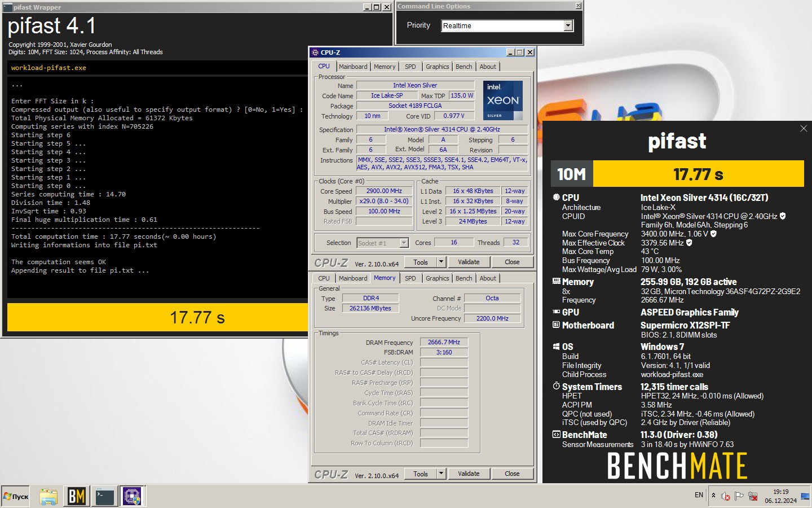The width and height of the screenshot is (812, 508).
Task: Open SPD tab in lower CPU-Z window
Action: tap(411, 278)
